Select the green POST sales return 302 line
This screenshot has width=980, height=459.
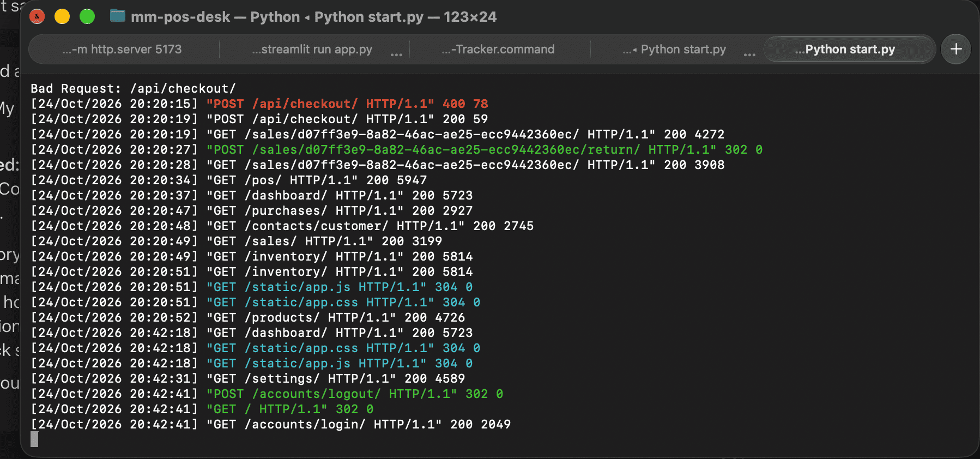[397, 149]
